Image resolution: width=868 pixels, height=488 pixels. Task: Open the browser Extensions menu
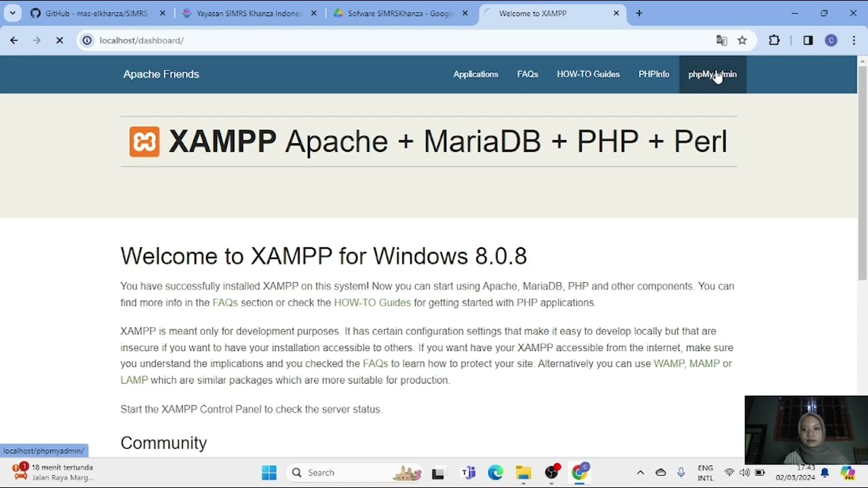pyautogui.click(x=774, y=41)
